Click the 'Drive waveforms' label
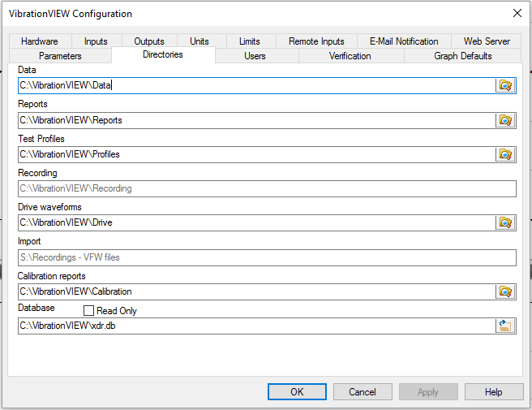 pos(49,207)
